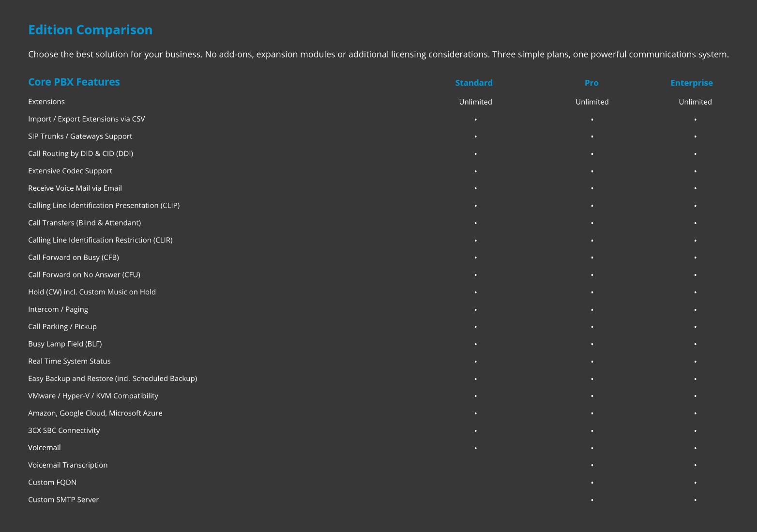Select the Pro column header
Screen dimensions: 757x532
(x=591, y=83)
